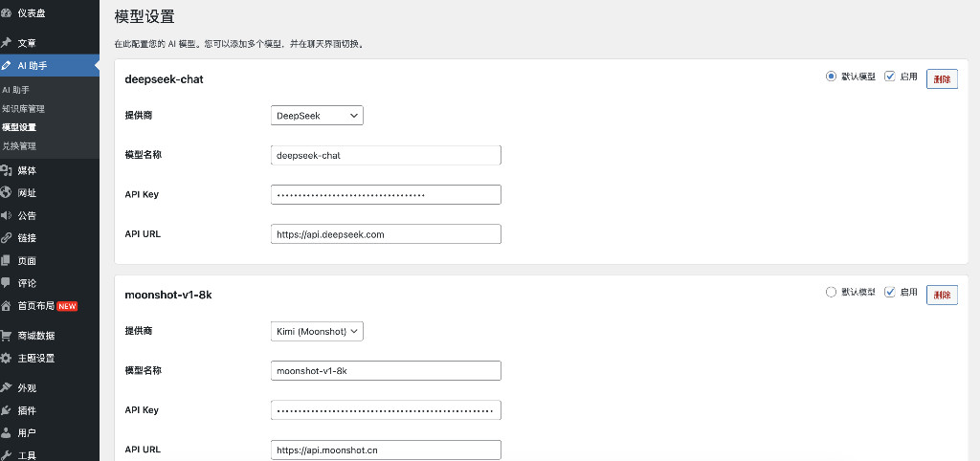This screenshot has height=461, width=980.
Task: Uncheck 启用 checkbox for moonshot-v1-8k
Action: (x=890, y=293)
